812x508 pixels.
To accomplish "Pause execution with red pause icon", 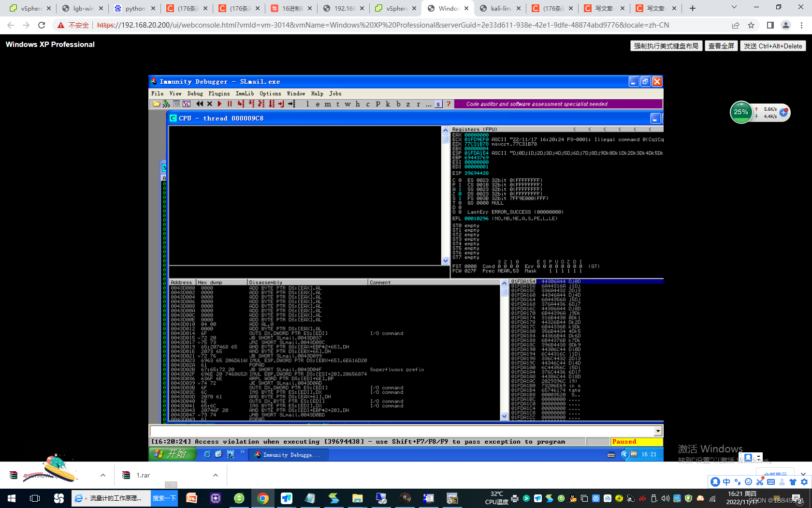I will (230, 104).
